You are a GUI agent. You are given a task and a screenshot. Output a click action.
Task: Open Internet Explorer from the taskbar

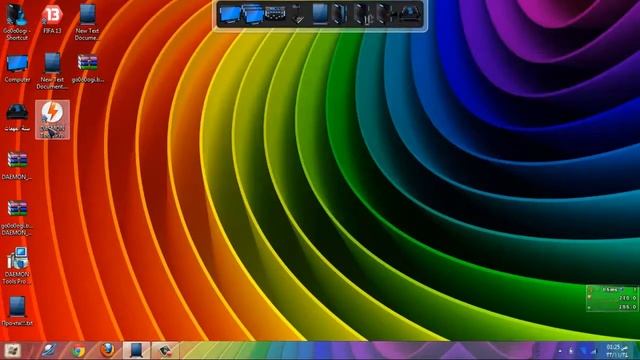pos(49,351)
